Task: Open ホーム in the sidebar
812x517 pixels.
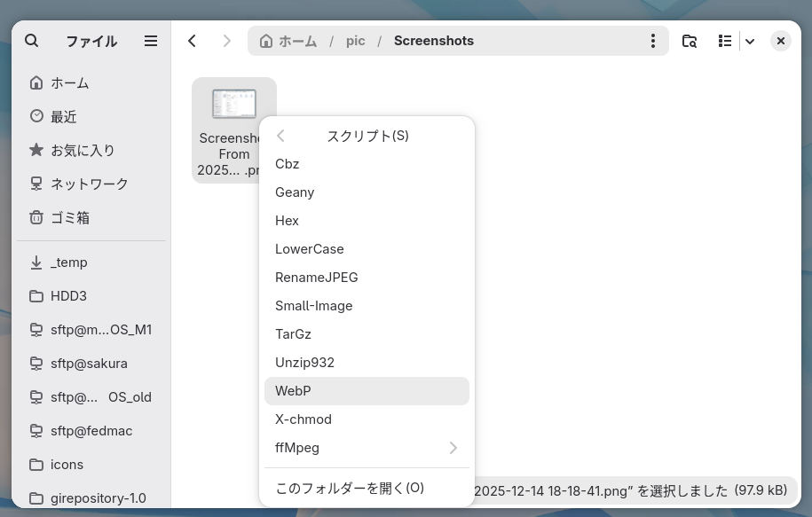Action: coord(69,82)
